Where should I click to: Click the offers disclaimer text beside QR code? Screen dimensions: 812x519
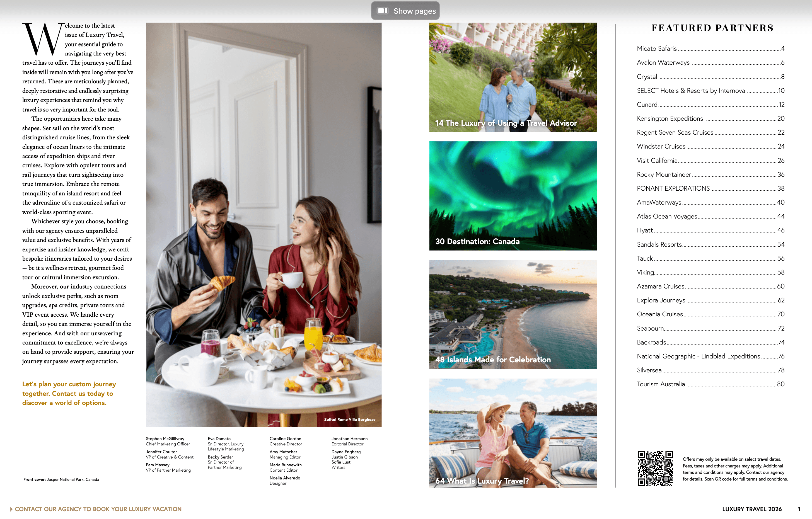click(x=735, y=469)
